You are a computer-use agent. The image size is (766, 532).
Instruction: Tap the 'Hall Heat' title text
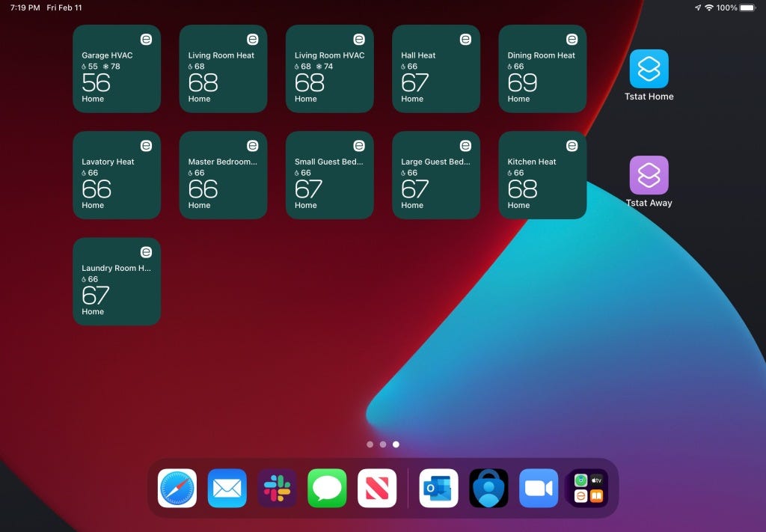(418, 55)
